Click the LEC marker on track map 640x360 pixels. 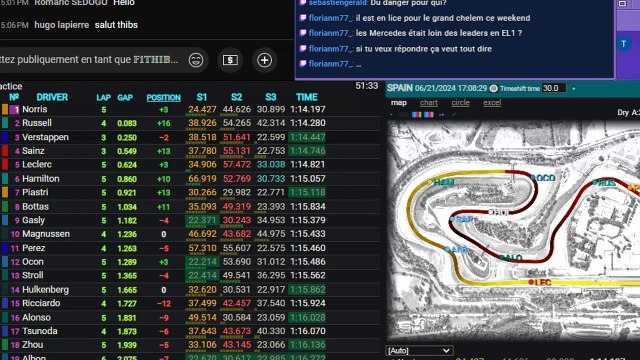point(540,282)
